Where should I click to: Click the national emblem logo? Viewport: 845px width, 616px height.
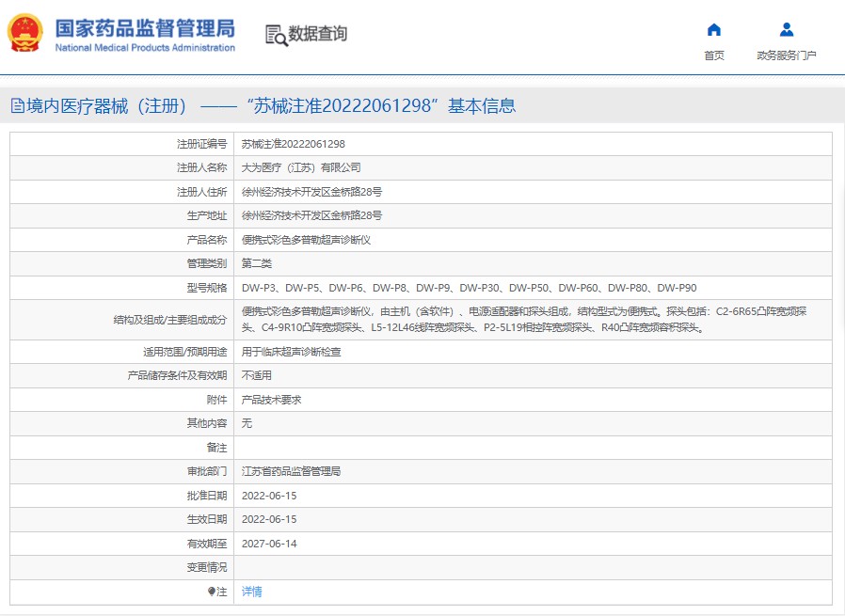point(25,34)
